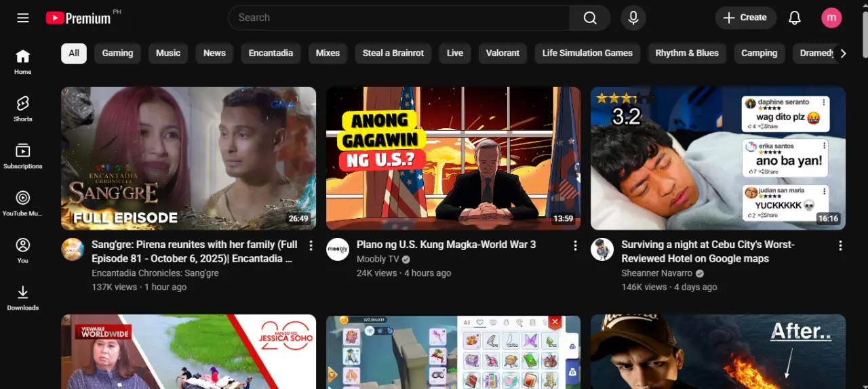This screenshot has width=868, height=389.
Task: Click the 24K views text
Action: pyautogui.click(x=376, y=273)
